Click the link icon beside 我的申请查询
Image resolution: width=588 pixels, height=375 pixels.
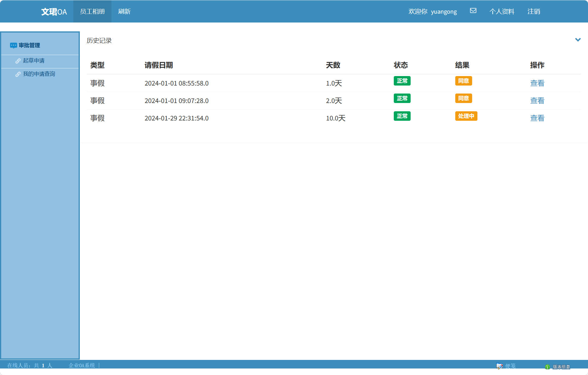pyautogui.click(x=18, y=74)
